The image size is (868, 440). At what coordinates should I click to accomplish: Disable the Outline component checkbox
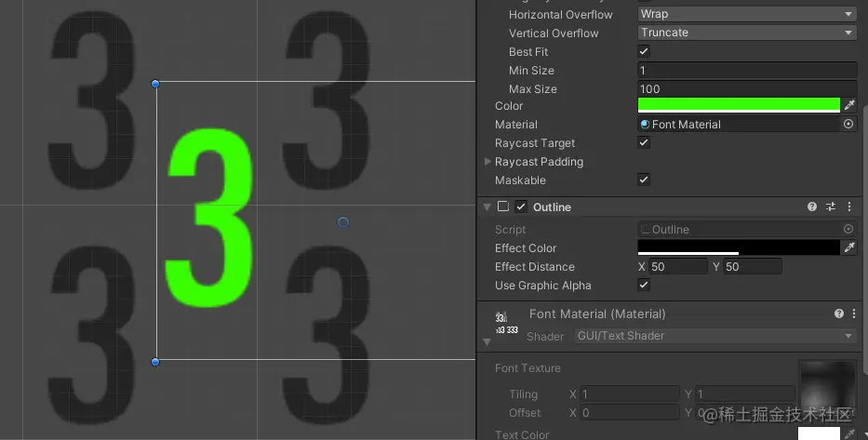521,207
